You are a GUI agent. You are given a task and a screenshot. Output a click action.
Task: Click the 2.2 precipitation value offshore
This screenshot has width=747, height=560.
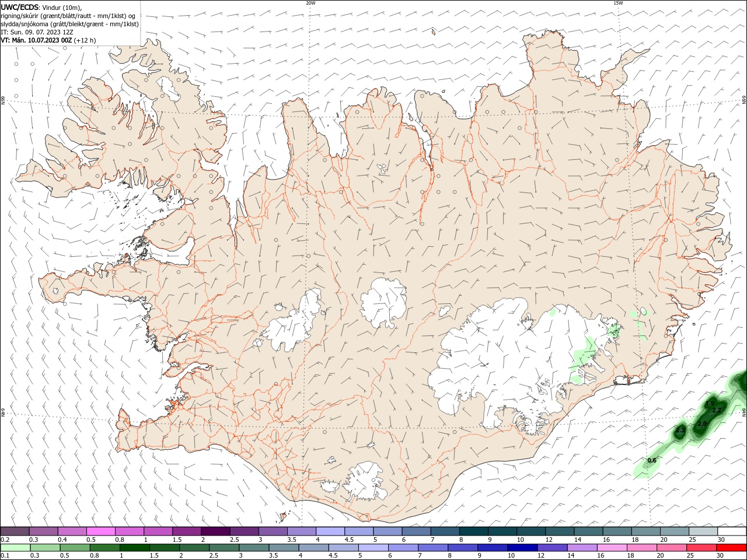717,411
